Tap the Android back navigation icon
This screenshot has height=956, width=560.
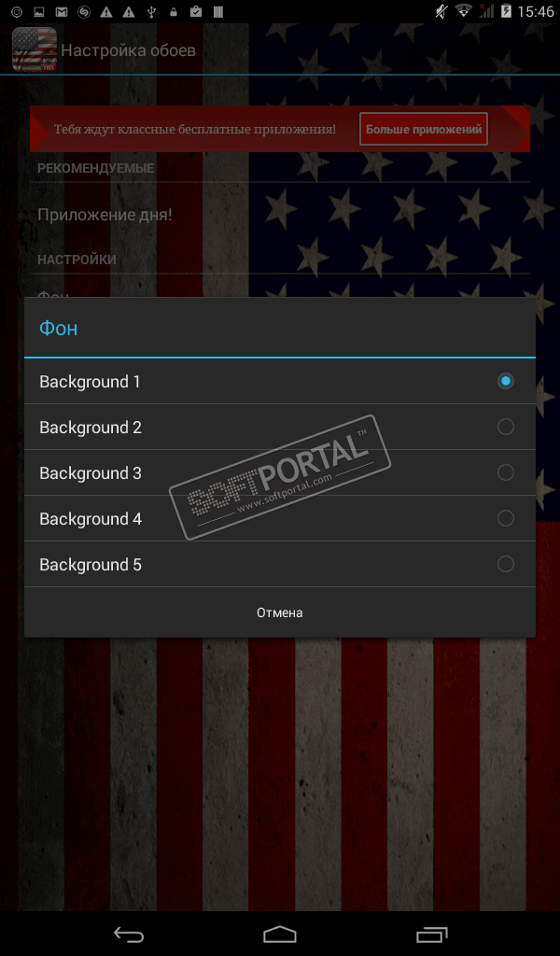pos(129,934)
